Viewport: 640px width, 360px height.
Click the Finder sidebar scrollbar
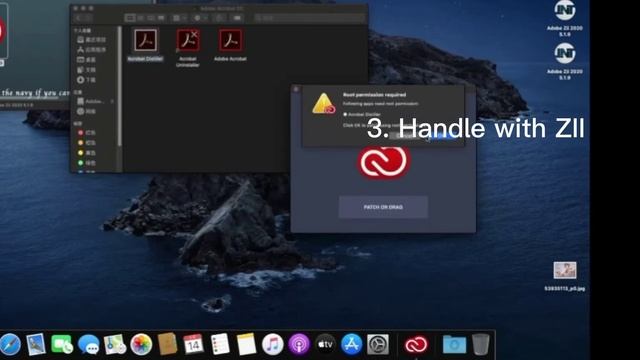pyautogui.click(x=120, y=86)
